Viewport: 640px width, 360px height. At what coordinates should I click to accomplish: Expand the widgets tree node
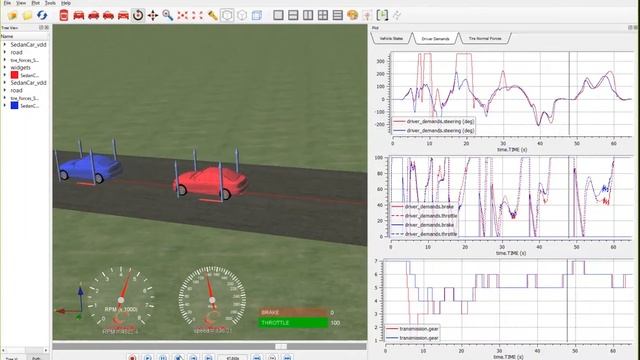5,67
